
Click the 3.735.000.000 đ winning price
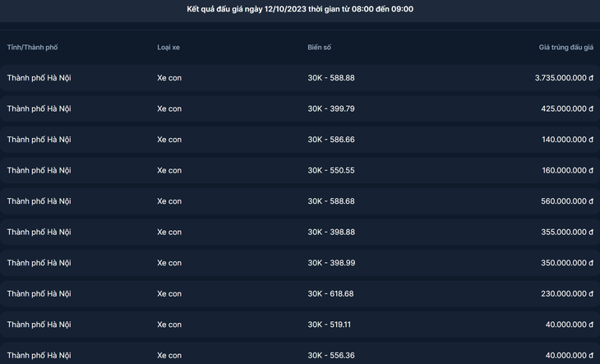click(x=564, y=78)
